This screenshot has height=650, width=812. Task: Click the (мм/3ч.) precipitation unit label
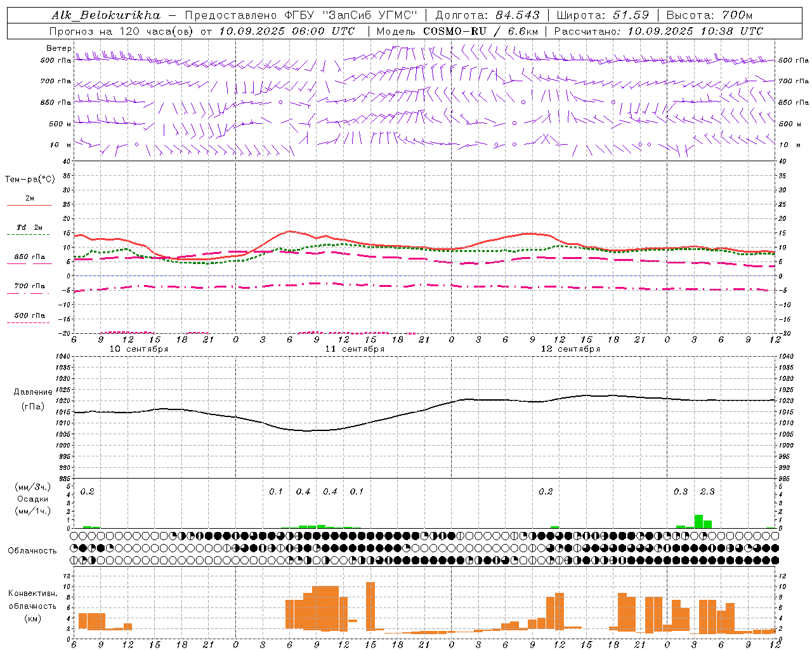click(x=32, y=487)
